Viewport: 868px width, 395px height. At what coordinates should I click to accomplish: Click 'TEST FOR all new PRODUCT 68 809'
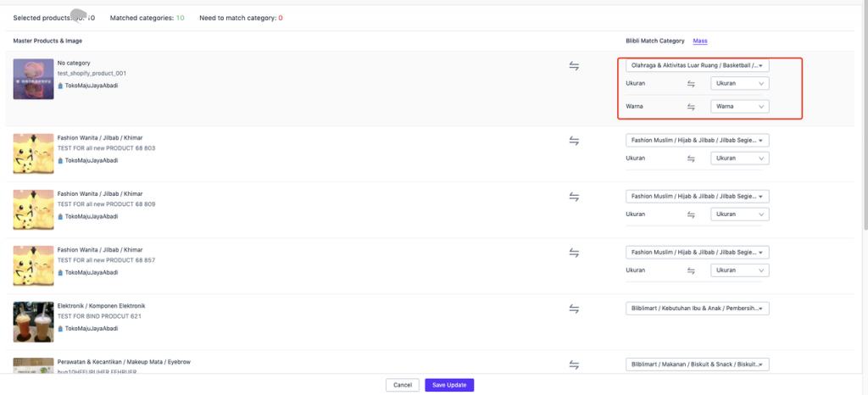(106, 204)
